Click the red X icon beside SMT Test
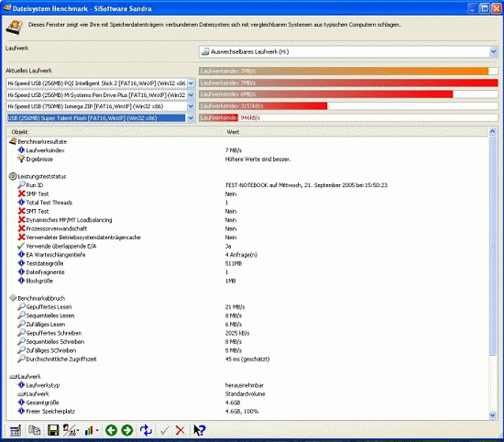The height and width of the screenshot is (442, 504). click(22, 211)
